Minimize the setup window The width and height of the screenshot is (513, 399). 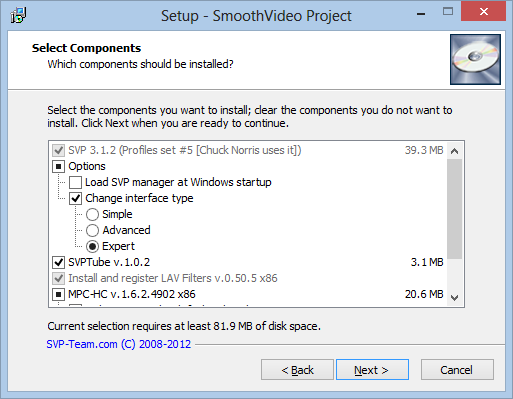click(421, 14)
